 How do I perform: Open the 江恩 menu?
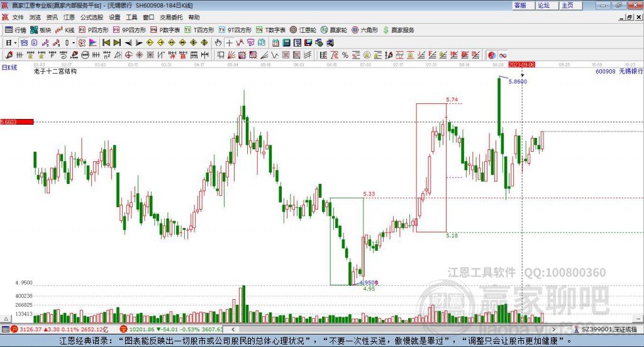coord(69,17)
